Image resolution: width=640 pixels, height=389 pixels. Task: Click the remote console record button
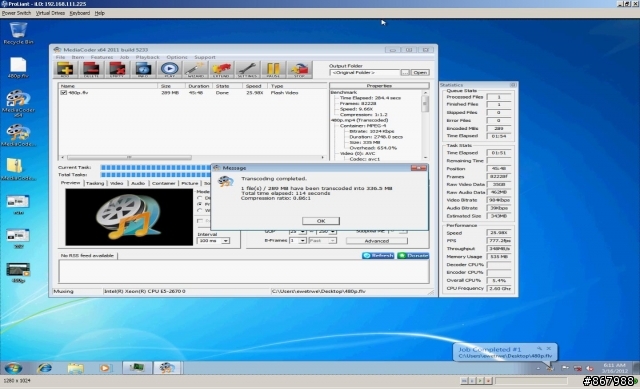click(x=488, y=381)
